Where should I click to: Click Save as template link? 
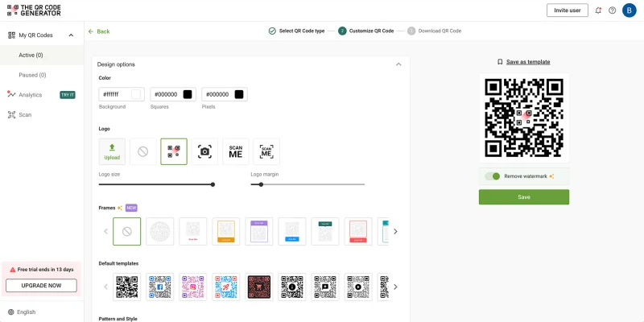point(524,62)
